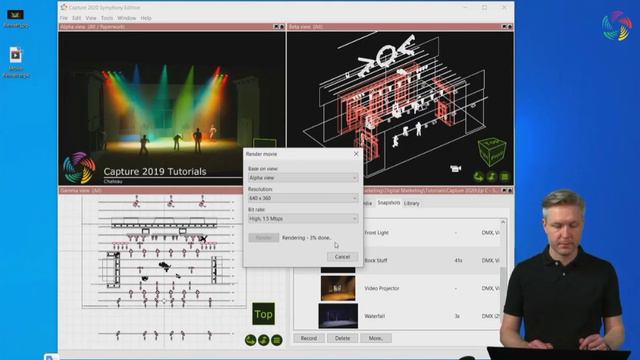This screenshot has height=360, width=640.
Task: Click the first header icon of Alpha view pane
Action: pos(276,27)
